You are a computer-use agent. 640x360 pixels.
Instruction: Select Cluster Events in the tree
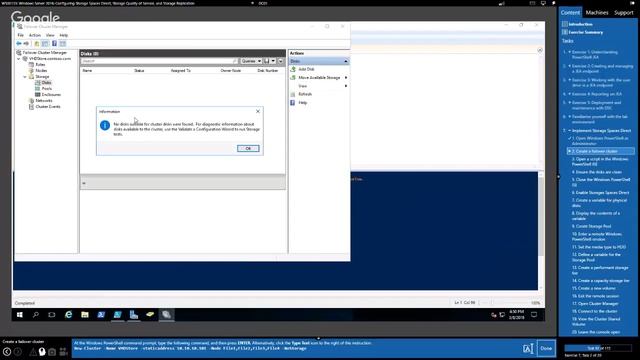pyautogui.click(x=48, y=107)
